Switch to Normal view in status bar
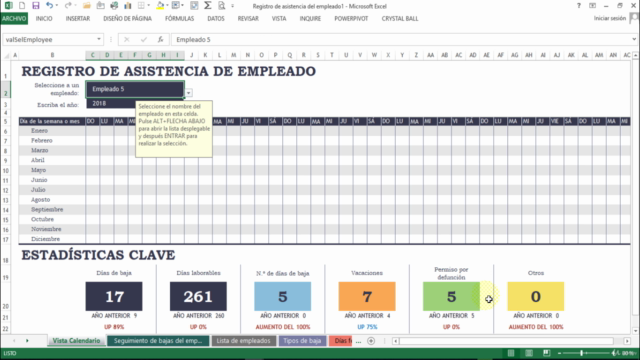This screenshot has width=640, height=360. (511, 353)
